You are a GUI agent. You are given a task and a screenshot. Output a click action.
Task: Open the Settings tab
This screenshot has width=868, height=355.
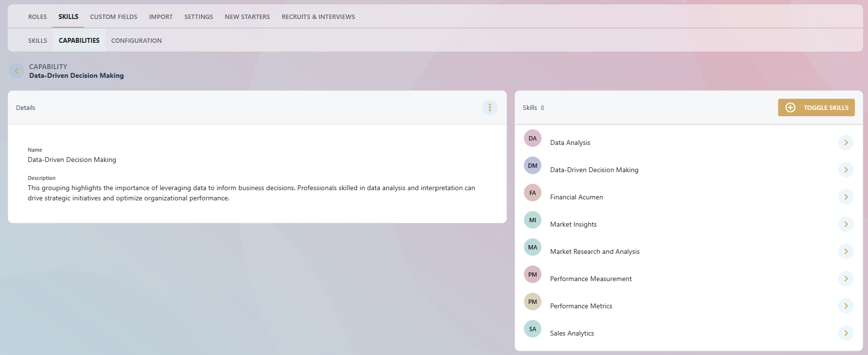(199, 17)
